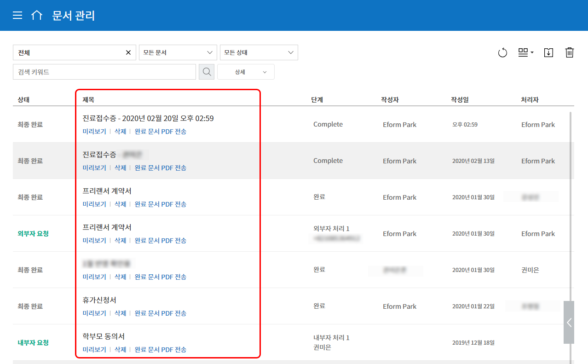Click 권미은 in the 처리자 column
Viewport: 588px width, 364px height.
(x=530, y=270)
